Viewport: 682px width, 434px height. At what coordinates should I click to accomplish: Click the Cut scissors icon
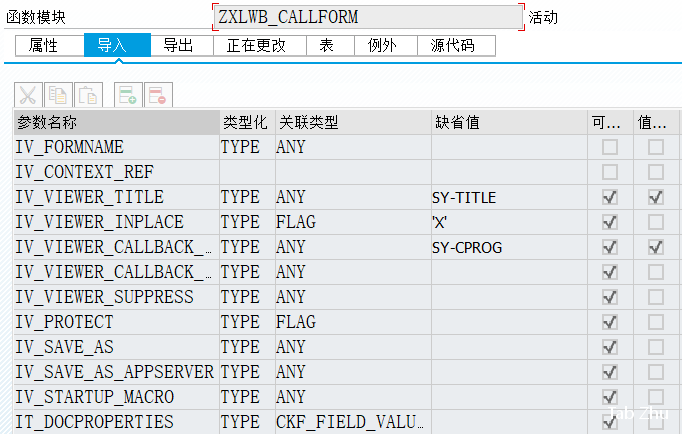coord(28,95)
